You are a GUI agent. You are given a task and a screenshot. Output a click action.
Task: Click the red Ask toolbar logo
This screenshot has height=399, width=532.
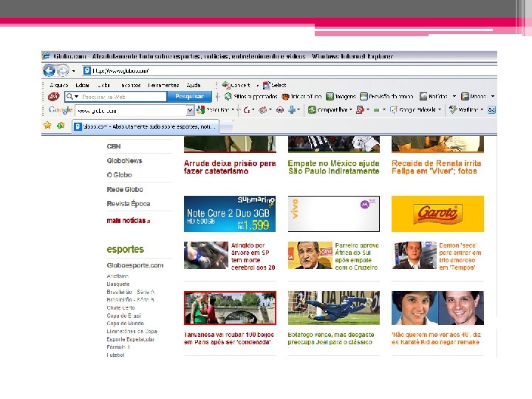[x=53, y=97]
